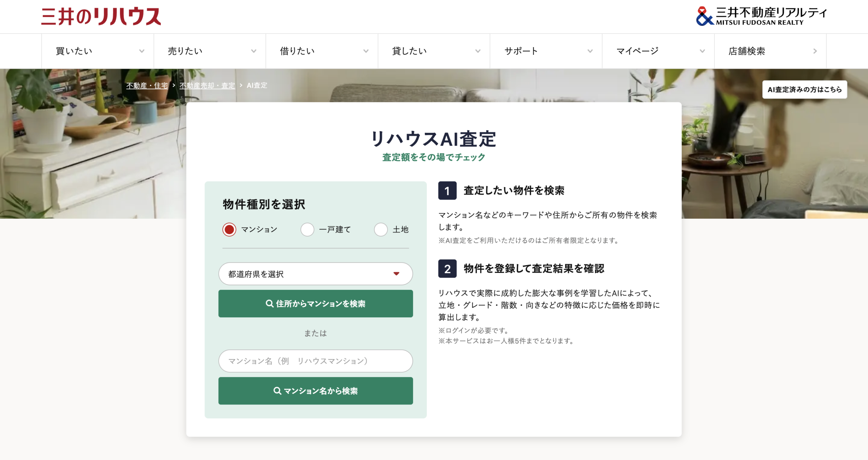Open 不動産売却・査定 breadcrumb link
The image size is (868, 460).
click(x=207, y=85)
